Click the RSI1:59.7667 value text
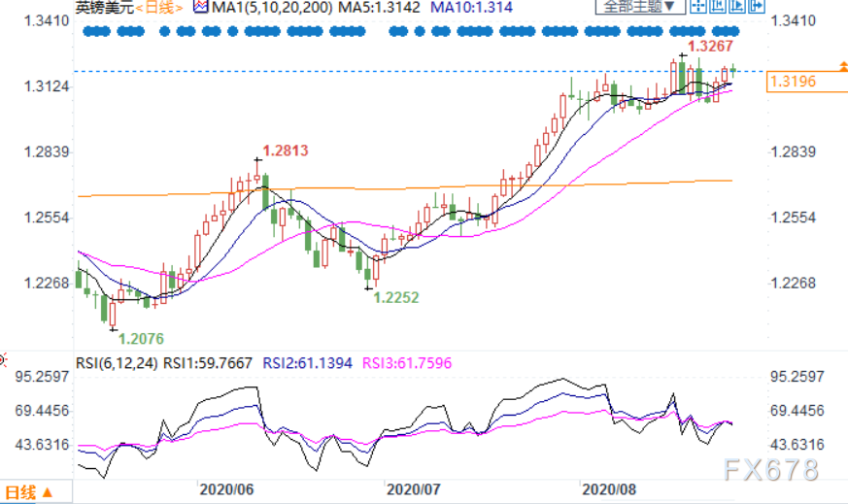848x504 pixels. 208,363
